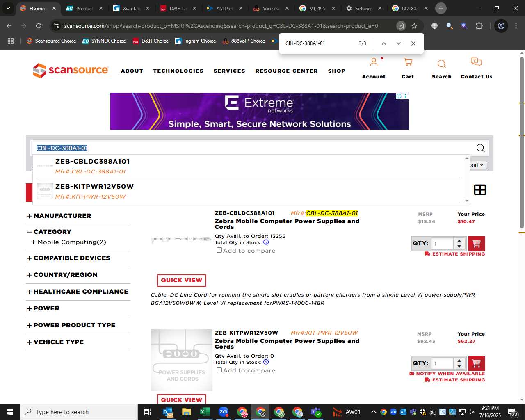Click the search box magnifier icon
The height and width of the screenshot is (420, 525).
(x=480, y=148)
